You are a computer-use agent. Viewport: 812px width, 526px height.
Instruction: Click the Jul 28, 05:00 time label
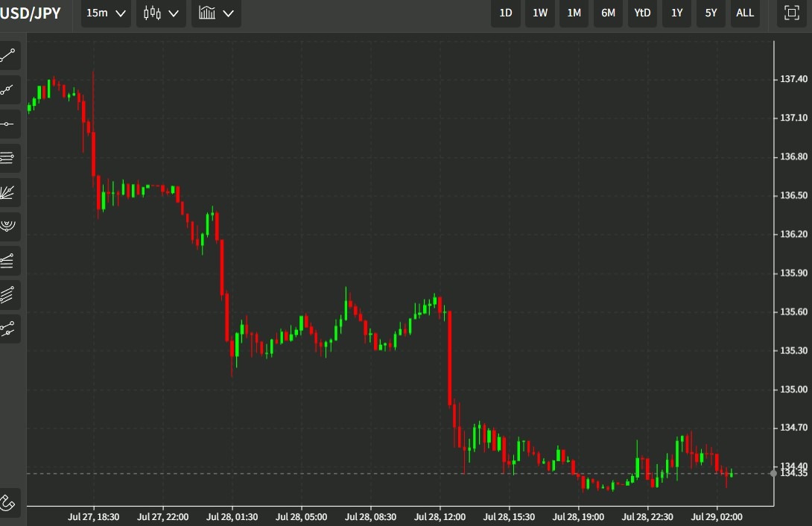tap(302, 516)
